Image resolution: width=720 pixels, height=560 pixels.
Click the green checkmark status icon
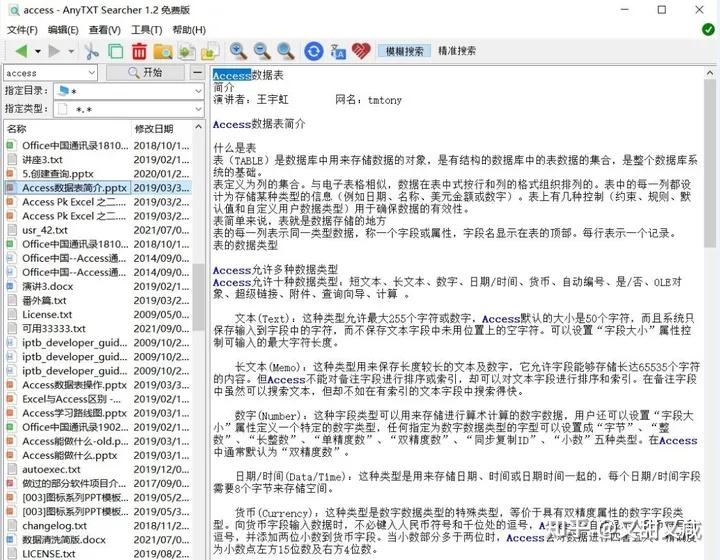pyautogui.click(x=708, y=29)
